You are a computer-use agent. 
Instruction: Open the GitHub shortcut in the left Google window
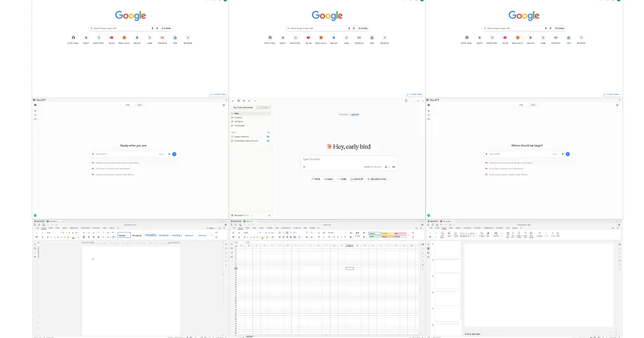(74, 38)
